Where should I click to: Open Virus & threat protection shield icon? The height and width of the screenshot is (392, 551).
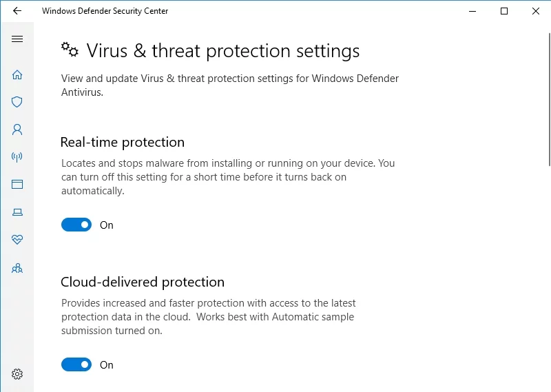[x=17, y=102]
